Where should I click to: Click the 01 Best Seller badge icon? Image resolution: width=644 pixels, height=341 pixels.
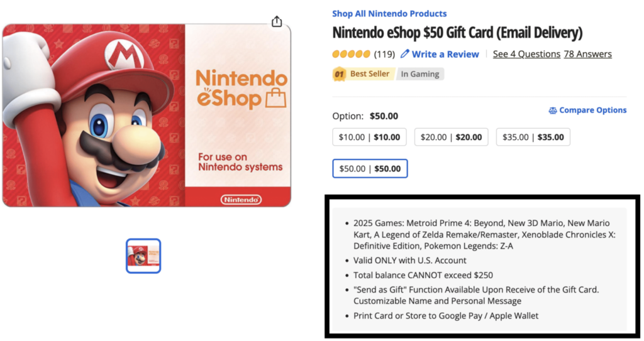click(340, 74)
